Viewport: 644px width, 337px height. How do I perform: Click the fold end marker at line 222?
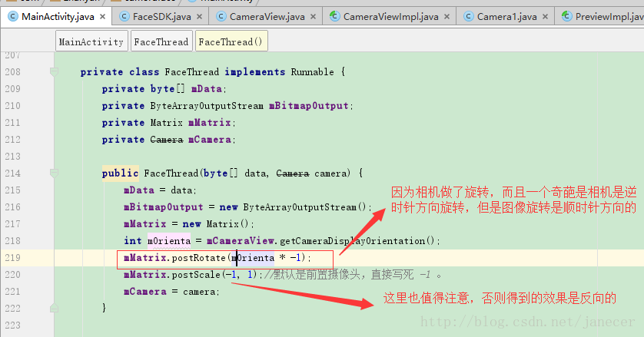point(54,308)
